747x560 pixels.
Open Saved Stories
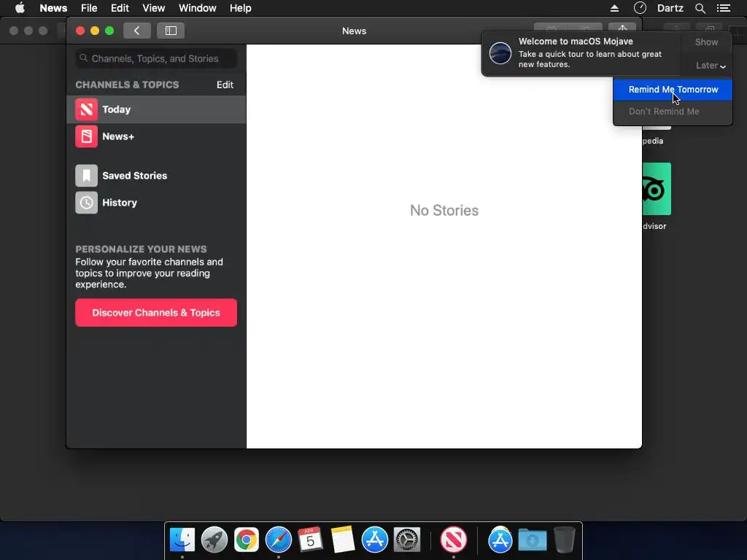156,176
